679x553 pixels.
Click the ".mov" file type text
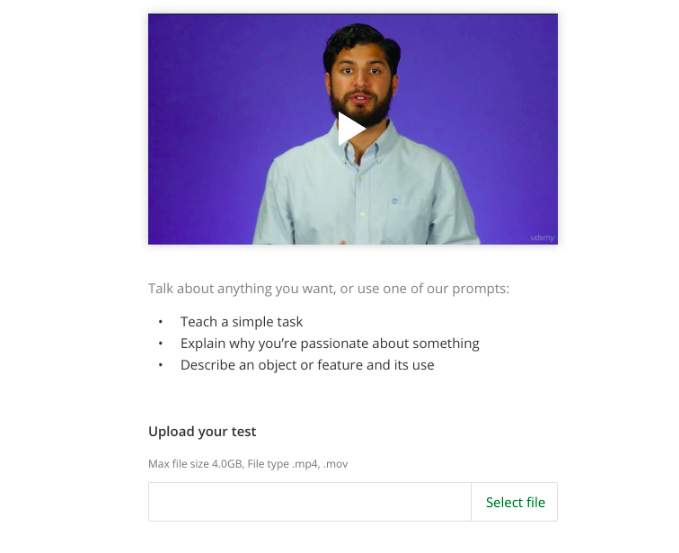point(336,464)
